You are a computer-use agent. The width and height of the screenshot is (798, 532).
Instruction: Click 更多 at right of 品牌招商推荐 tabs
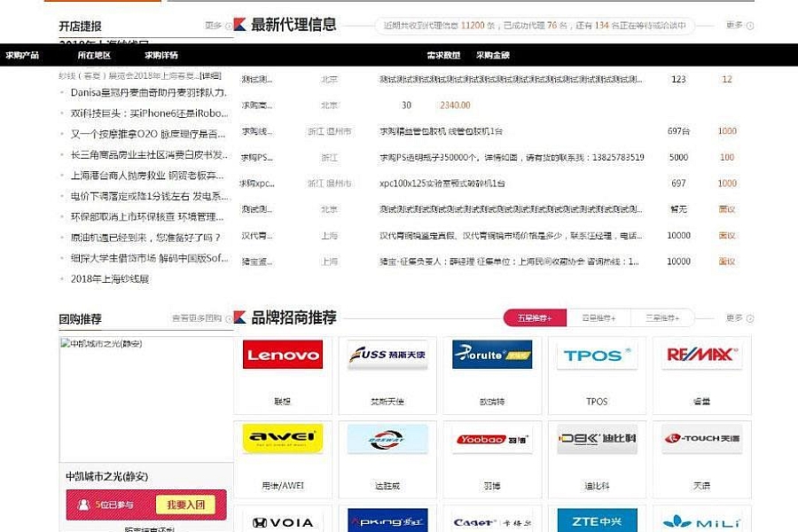(739, 318)
